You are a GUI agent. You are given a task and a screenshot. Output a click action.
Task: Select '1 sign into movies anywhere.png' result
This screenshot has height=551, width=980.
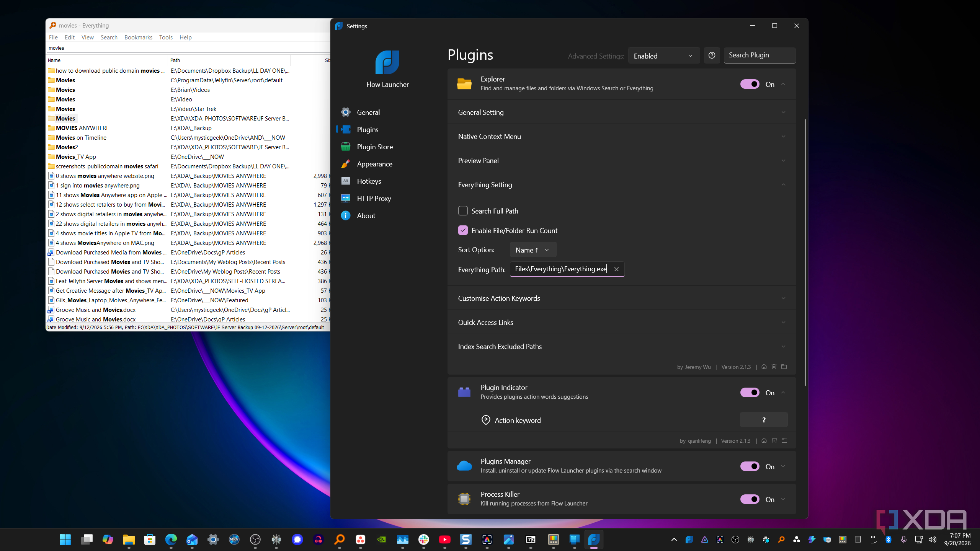(98, 185)
